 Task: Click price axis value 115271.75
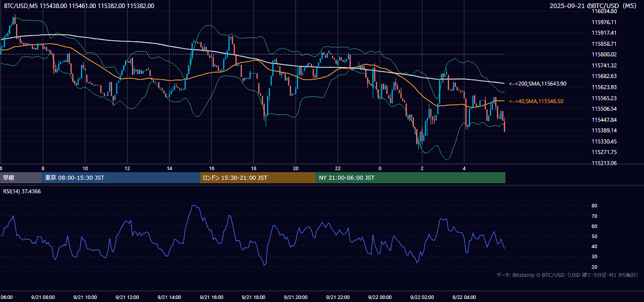coord(604,152)
